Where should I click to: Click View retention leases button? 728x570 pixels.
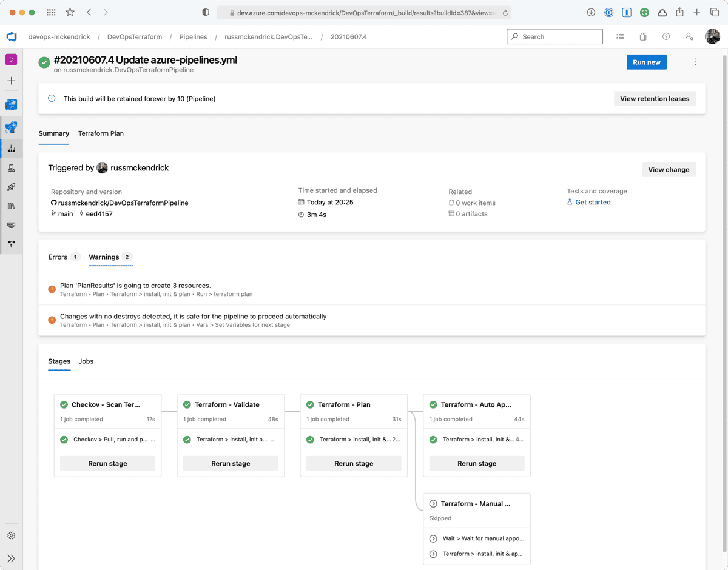pyautogui.click(x=655, y=99)
